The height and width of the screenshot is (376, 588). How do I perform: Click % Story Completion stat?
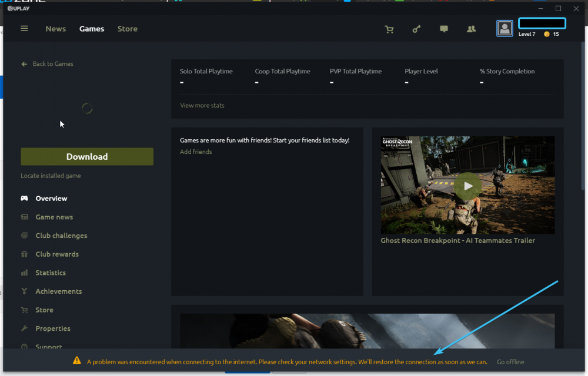point(507,76)
